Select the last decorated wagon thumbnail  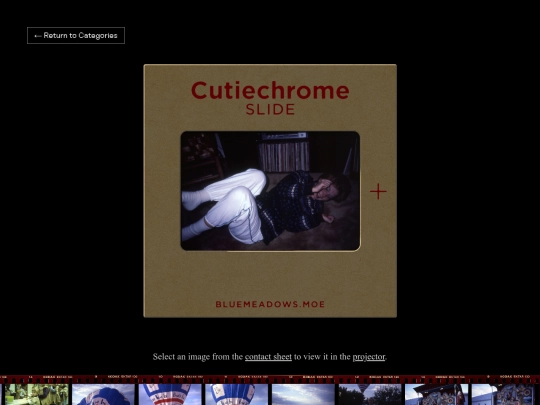tap(503, 395)
